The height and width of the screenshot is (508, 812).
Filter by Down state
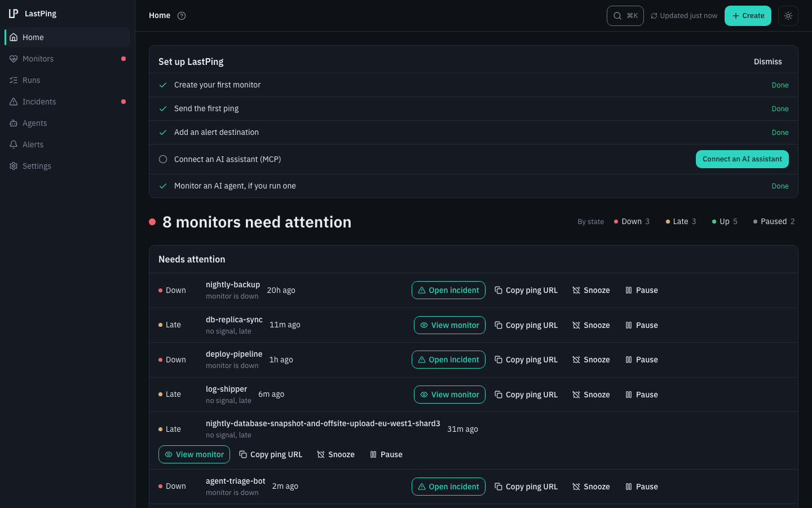pos(632,221)
